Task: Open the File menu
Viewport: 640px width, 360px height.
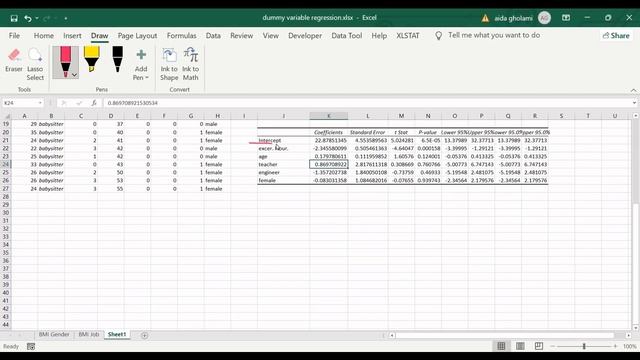Action: click(14, 36)
